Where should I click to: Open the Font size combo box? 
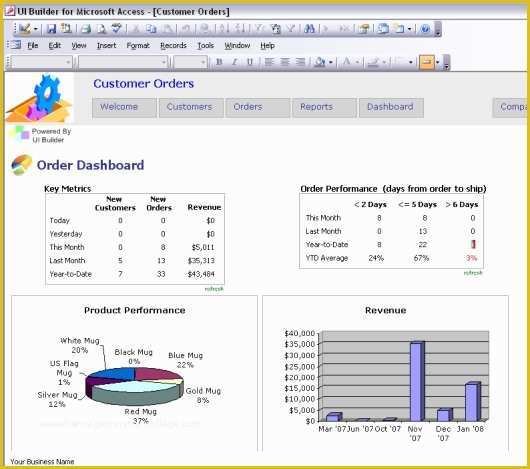(190, 62)
